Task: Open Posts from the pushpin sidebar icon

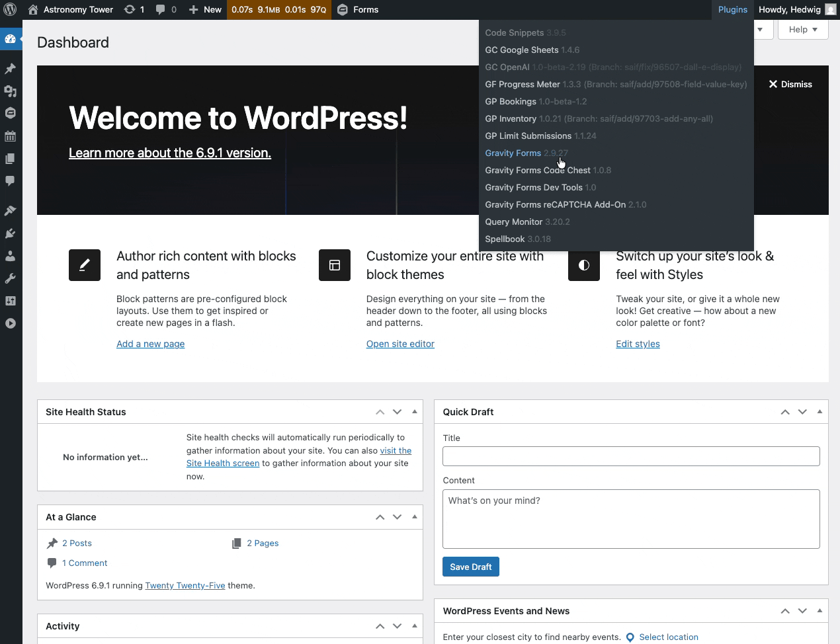Action: [10, 69]
